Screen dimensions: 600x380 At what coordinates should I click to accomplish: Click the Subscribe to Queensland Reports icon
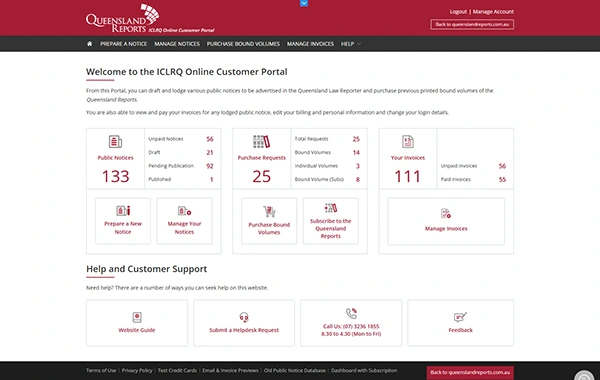click(331, 208)
